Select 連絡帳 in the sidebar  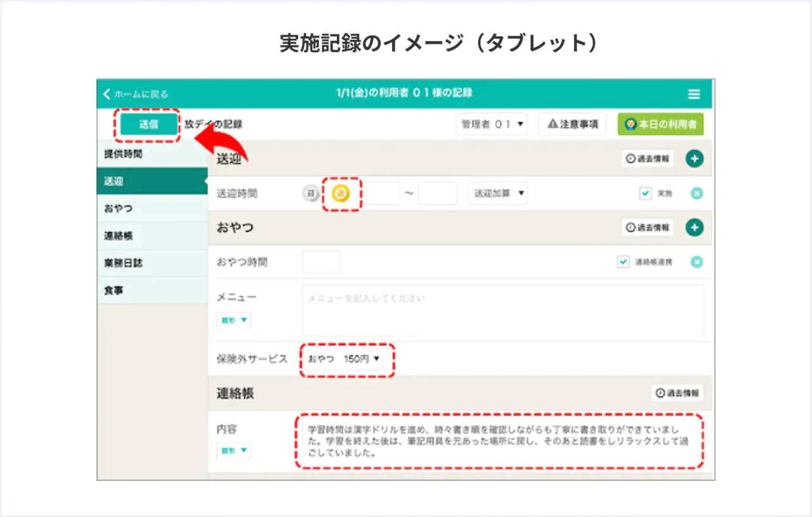(x=152, y=236)
